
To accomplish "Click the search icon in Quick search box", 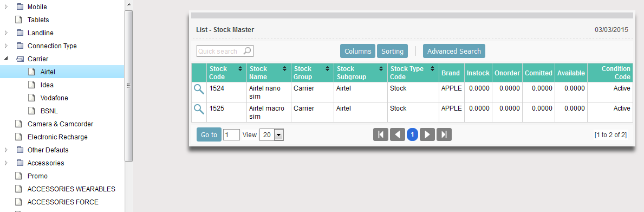I will 247,52.
